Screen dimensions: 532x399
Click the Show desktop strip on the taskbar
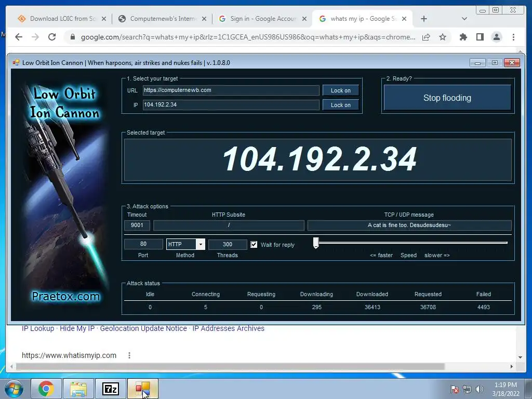pos(528,389)
